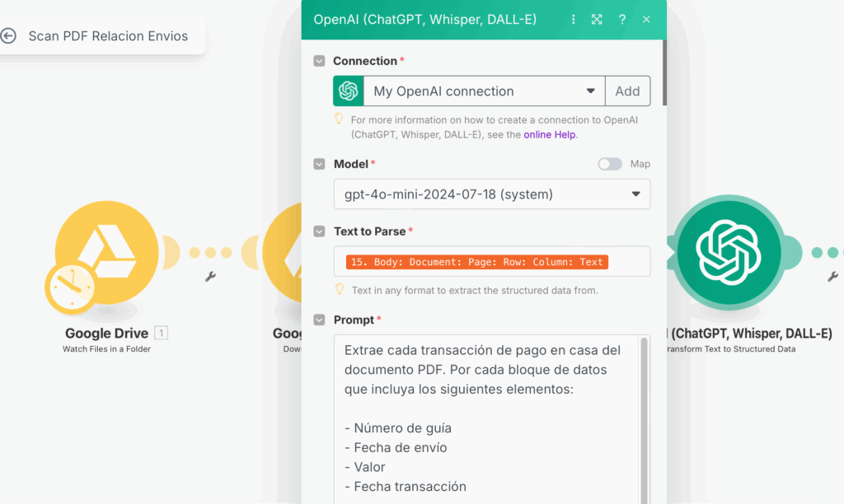844x504 pixels.
Task: Click the Watch Files in a Folder caption
Action: pyautogui.click(x=106, y=349)
